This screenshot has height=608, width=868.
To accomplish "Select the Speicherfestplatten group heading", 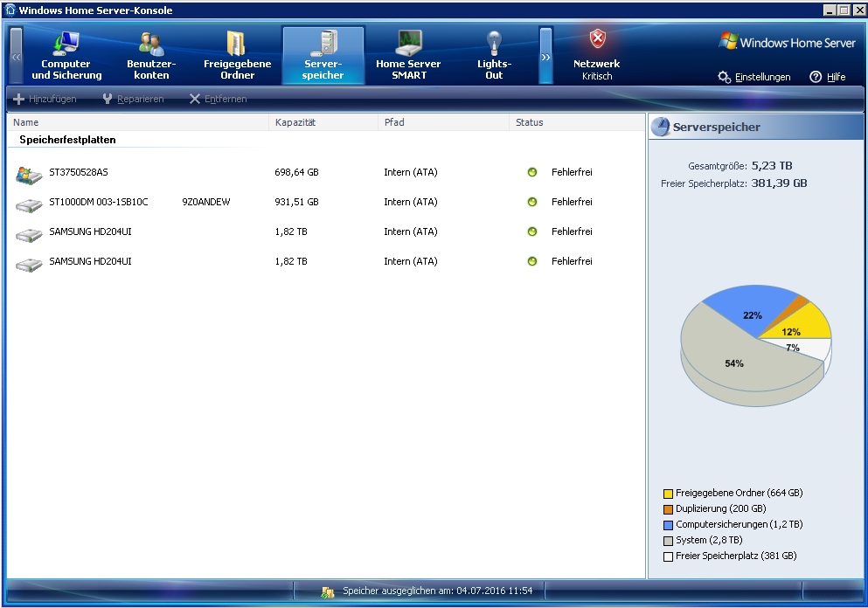I will tap(67, 140).
